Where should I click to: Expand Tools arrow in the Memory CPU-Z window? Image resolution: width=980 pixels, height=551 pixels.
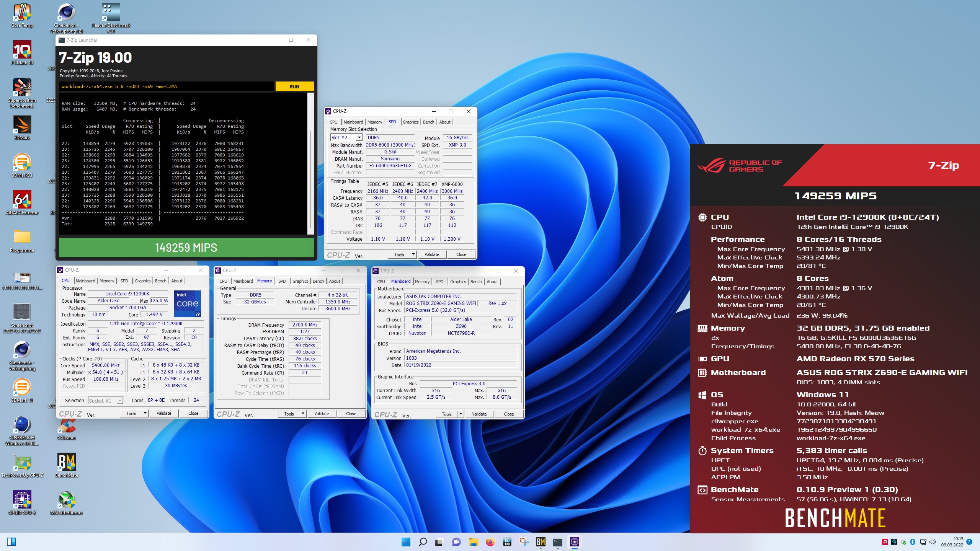click(303, 414)
